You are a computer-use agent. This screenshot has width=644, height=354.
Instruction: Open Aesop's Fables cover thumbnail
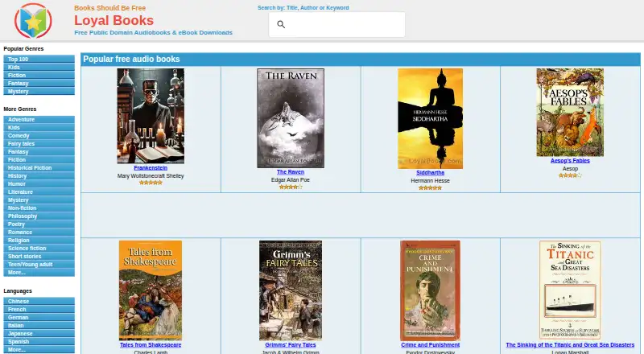(570, 113)
